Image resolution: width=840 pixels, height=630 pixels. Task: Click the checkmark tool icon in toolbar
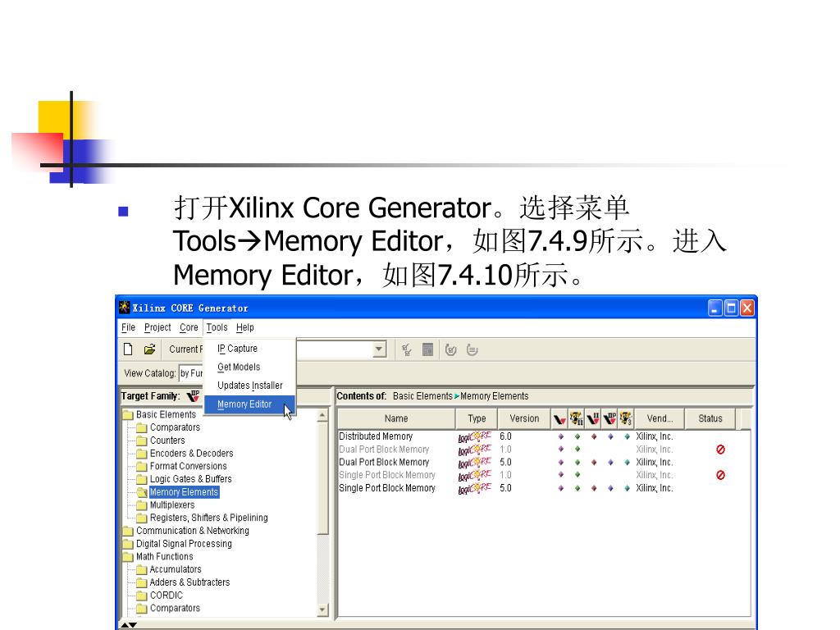pyautogui.click(x=407, y=349)
